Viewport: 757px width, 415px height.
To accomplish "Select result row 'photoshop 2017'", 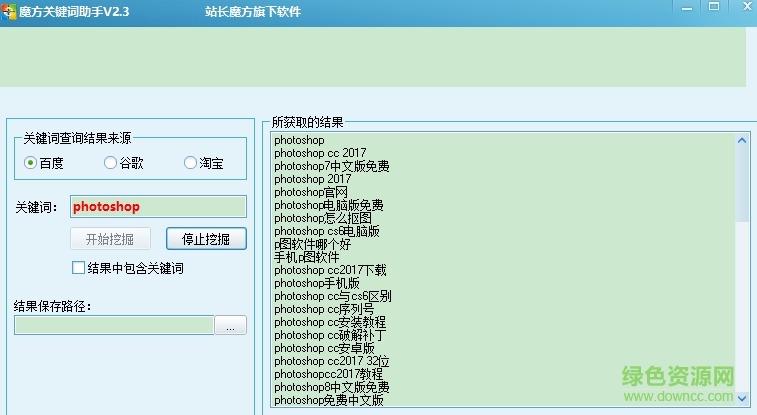I will click(312, 179).
